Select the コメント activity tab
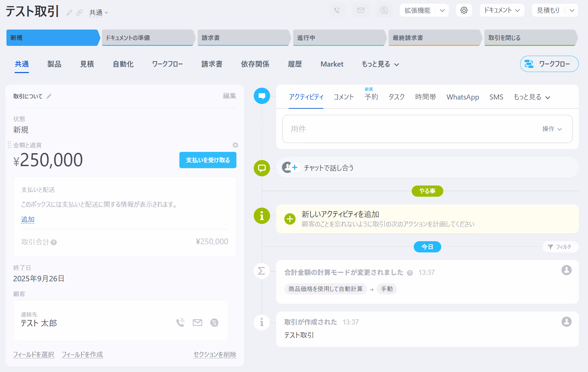 (x=344, y=97)
